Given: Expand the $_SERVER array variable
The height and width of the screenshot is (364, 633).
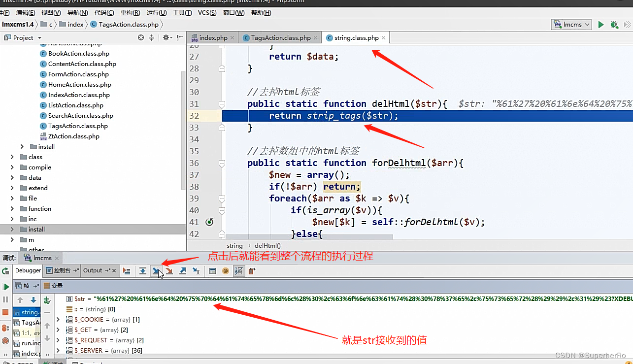Looking at the screenshot, I should [58, 351].
